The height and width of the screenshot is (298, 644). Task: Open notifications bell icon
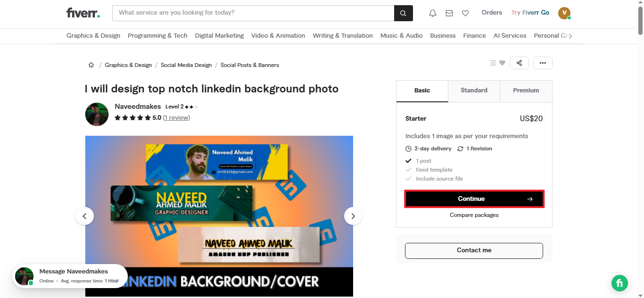pos(432,13)
